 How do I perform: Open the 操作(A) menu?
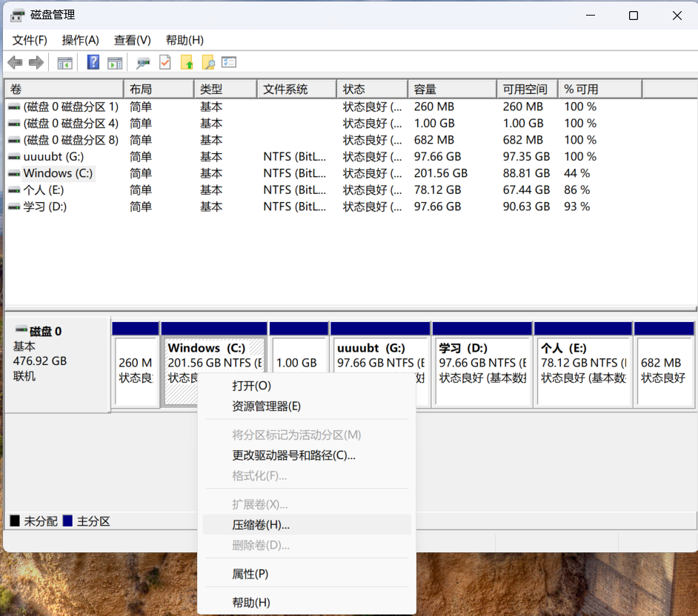click(x=80, y=41)
